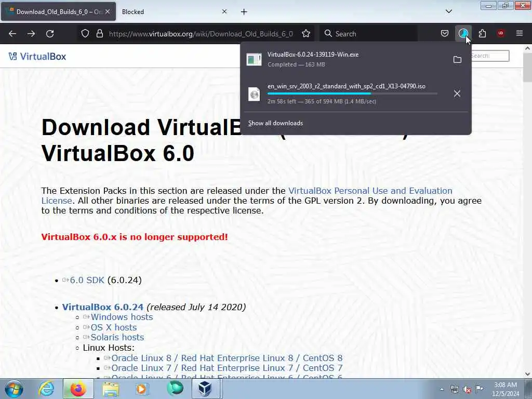532x399 pixels.
Task: Show all downloads
Action: pyautogui.click(x=275, y=123)
